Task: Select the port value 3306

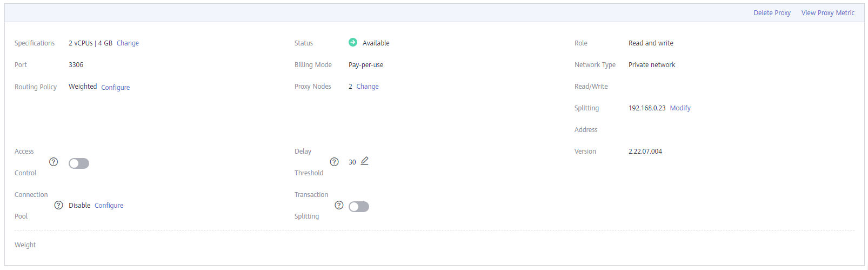Action: point(76,65)
